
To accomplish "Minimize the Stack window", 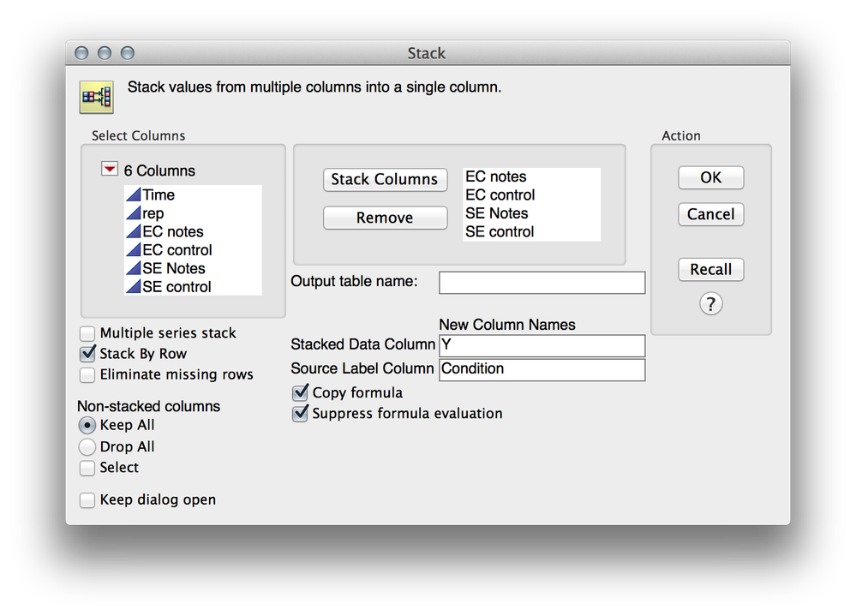I will tap(105, 53).
